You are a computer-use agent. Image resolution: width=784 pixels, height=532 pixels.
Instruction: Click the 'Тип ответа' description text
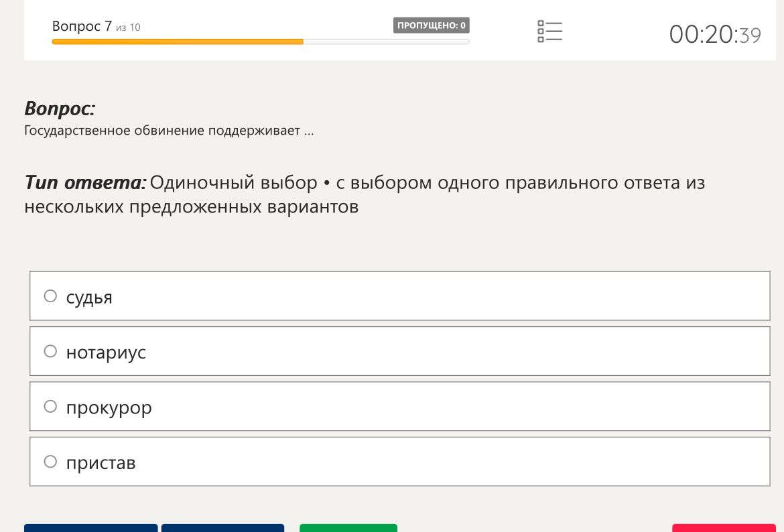[x=365, y=194]
